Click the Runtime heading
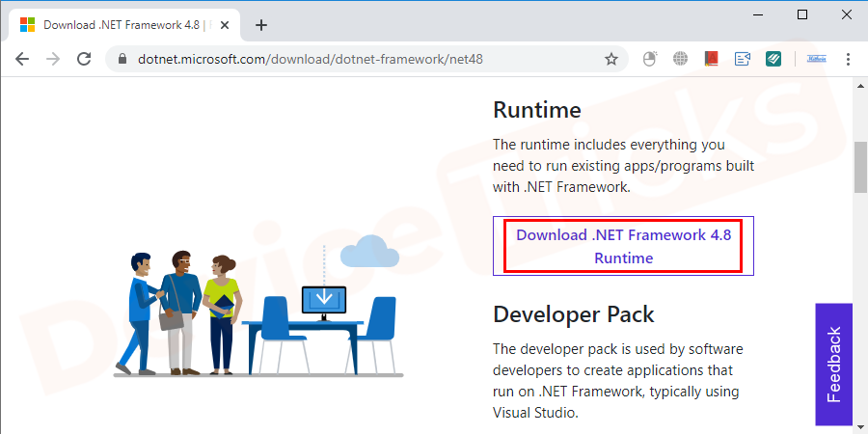The height and width of the screenshot is (434, 868). click(537, 110)
